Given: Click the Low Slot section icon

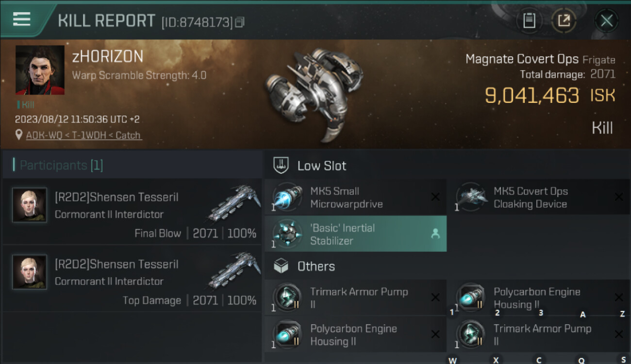Looking at the screenshot, I should click(x=281, y=165).
